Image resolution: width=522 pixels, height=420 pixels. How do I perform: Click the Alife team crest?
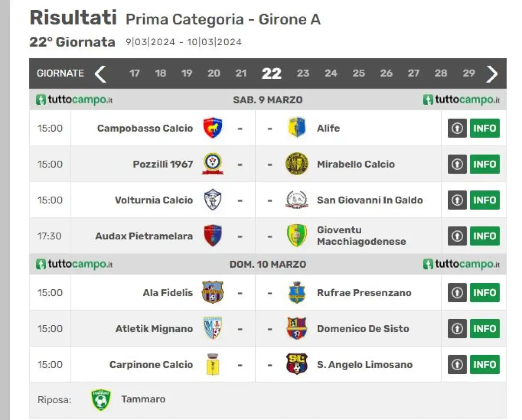(296, 128)
